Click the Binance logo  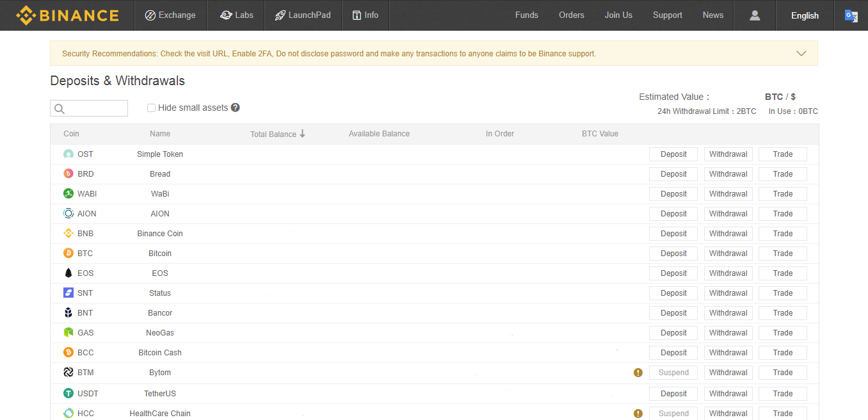point(67,15)
